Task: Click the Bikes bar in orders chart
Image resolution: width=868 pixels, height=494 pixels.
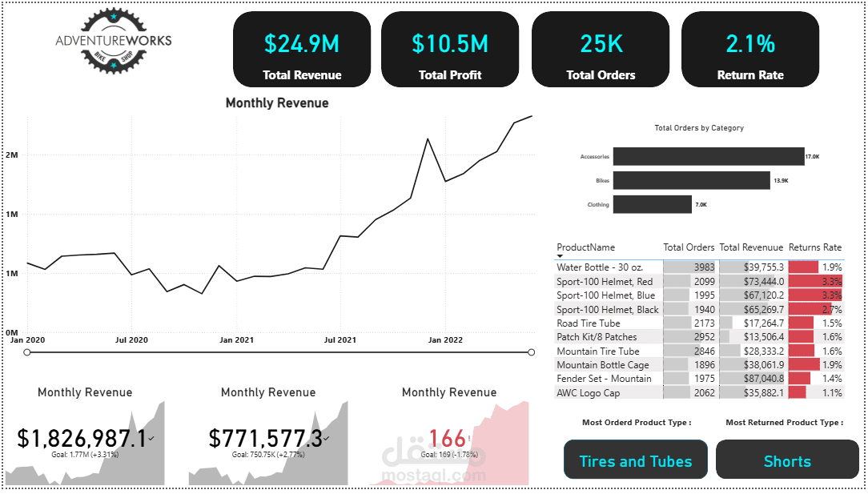Action: 691,180
